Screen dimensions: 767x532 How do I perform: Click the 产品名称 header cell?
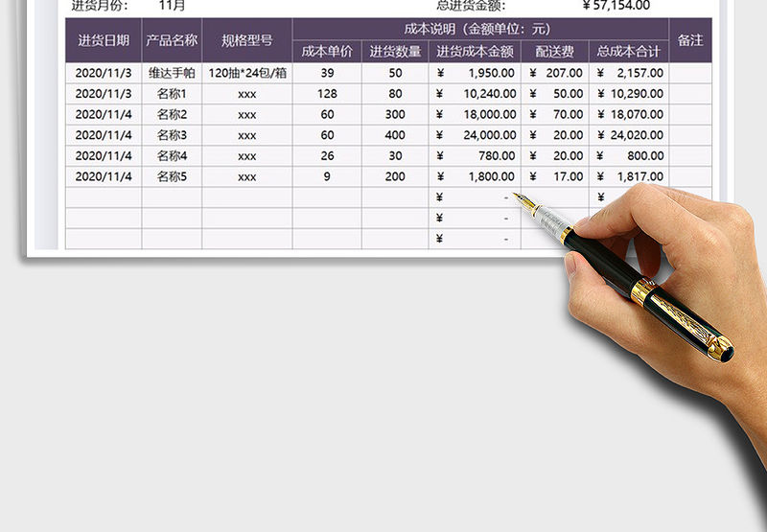pyautogui.click(x=172, y=40)
